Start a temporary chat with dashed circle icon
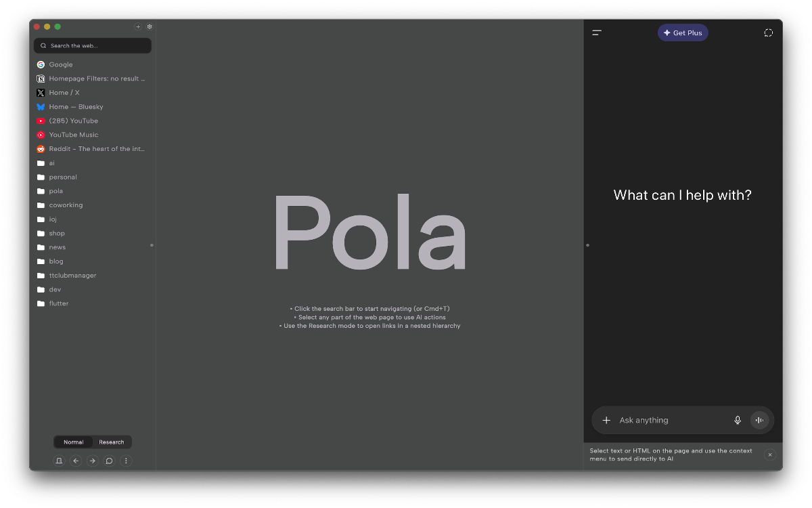812x508 pixels. pos(769,33)
